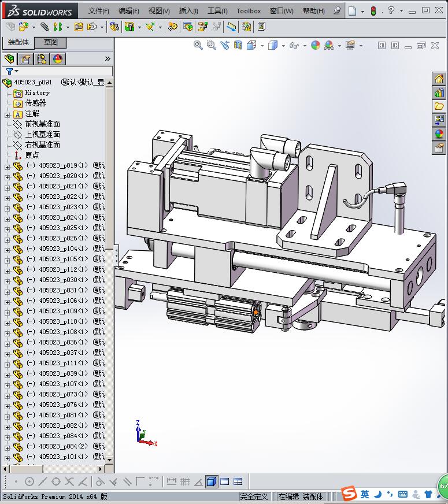Open the 视图(V) menu

159,11
